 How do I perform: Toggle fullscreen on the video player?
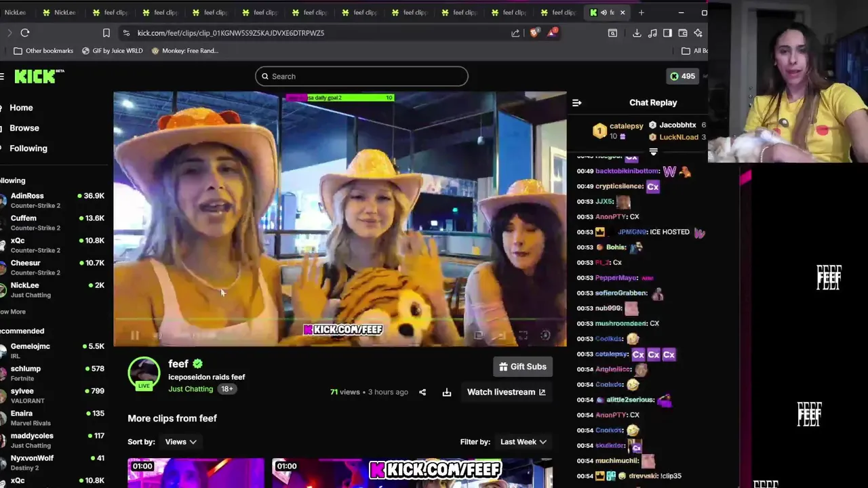click(523, 335)
